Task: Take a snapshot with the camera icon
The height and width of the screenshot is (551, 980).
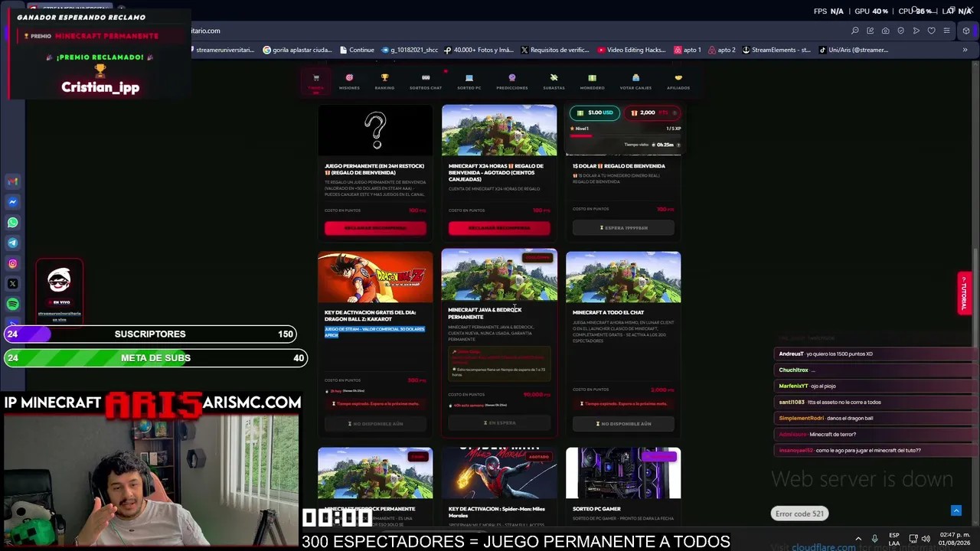Action: click(x=886, y=31)
